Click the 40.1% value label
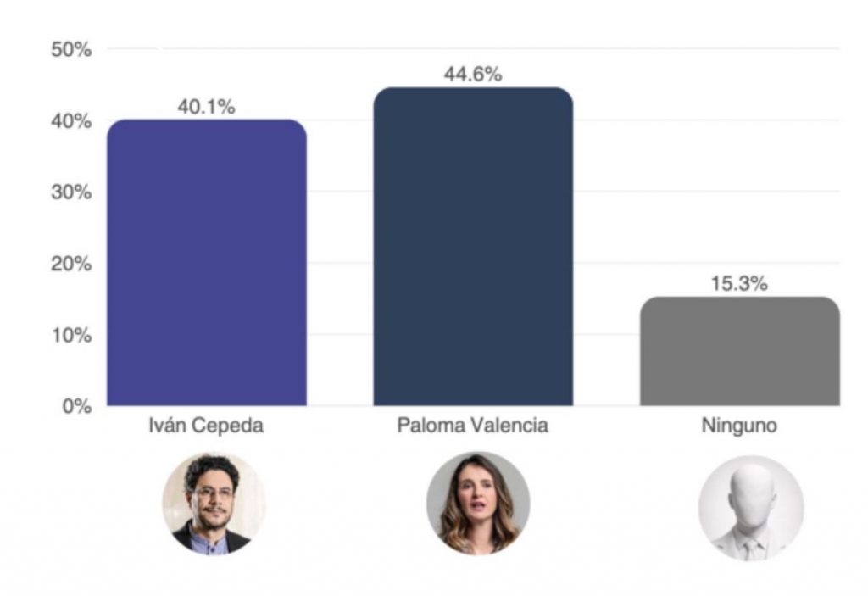Image resolution: width=868 pixels, height=596 pixels. coord(206,108)
